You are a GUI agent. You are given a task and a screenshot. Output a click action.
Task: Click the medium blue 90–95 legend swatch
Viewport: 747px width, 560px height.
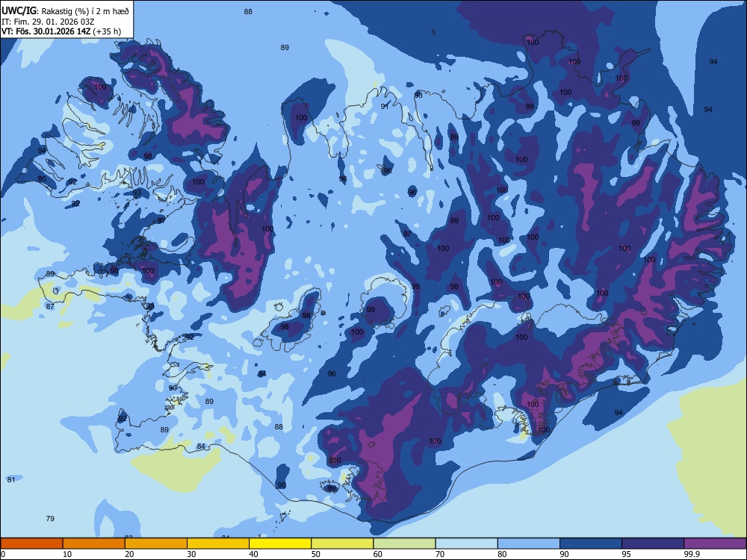coord(591,544)
